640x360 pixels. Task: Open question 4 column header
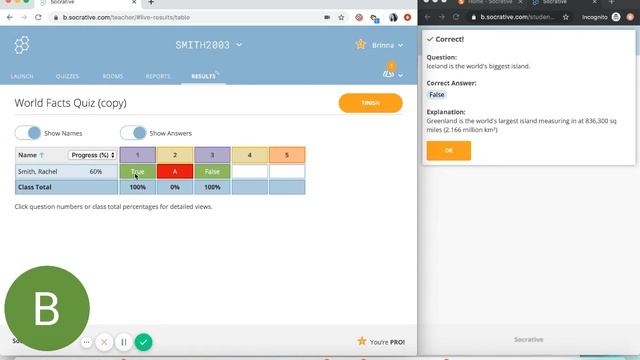pos(249,155)
